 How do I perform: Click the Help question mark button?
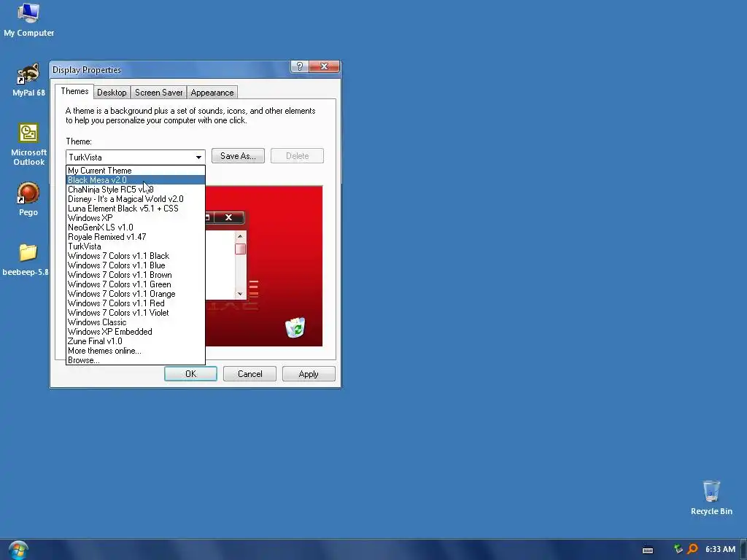(299, 66)
